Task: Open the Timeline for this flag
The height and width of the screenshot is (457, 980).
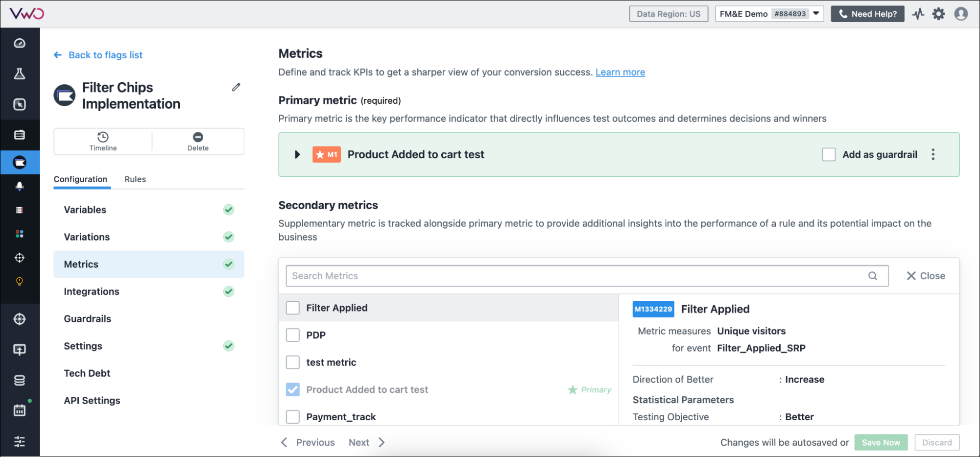Action: (103, 142)
